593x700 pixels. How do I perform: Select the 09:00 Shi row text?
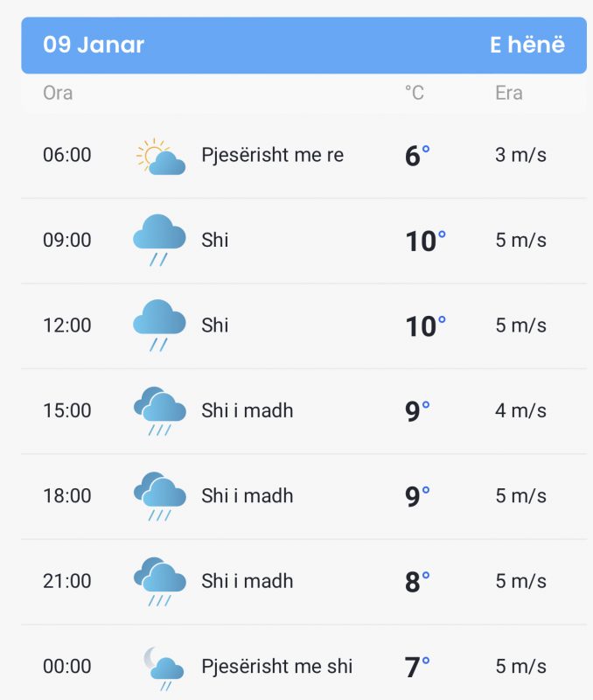point(214,240)
